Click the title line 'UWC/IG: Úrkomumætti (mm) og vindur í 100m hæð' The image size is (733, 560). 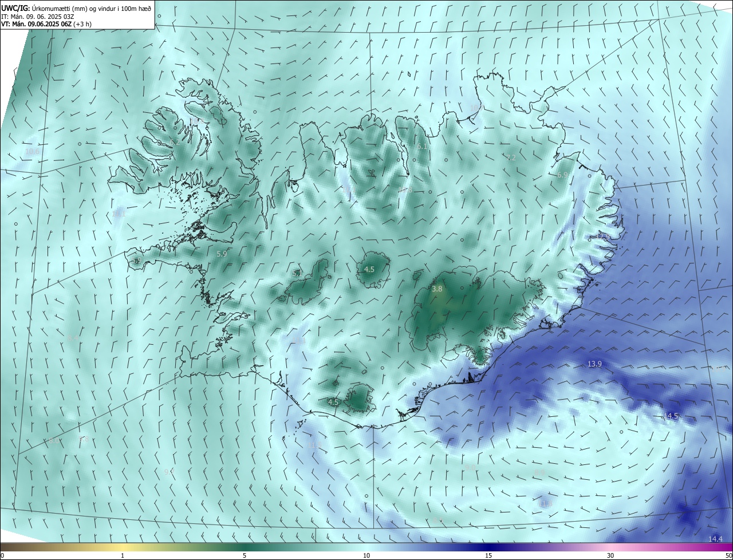(76, 9)
